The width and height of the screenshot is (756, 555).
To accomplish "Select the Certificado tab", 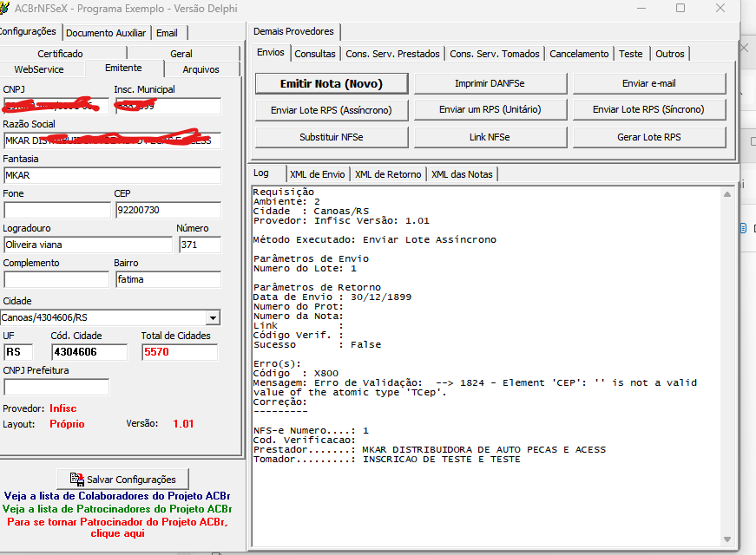I will point(60,54).
